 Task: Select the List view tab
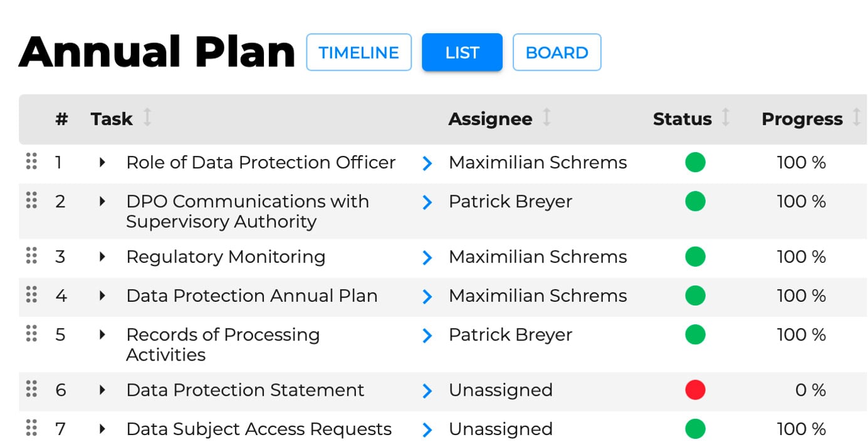[x=462, y=53]
